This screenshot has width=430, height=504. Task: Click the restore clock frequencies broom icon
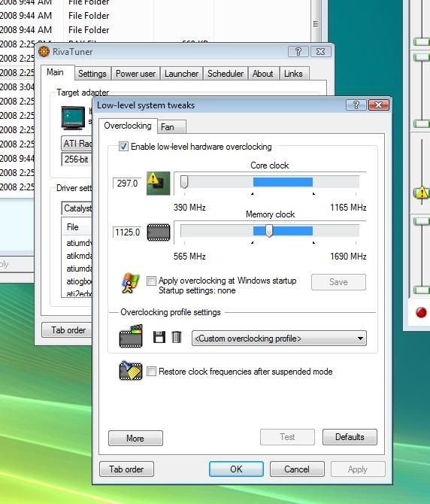click(x=131, y=371)
